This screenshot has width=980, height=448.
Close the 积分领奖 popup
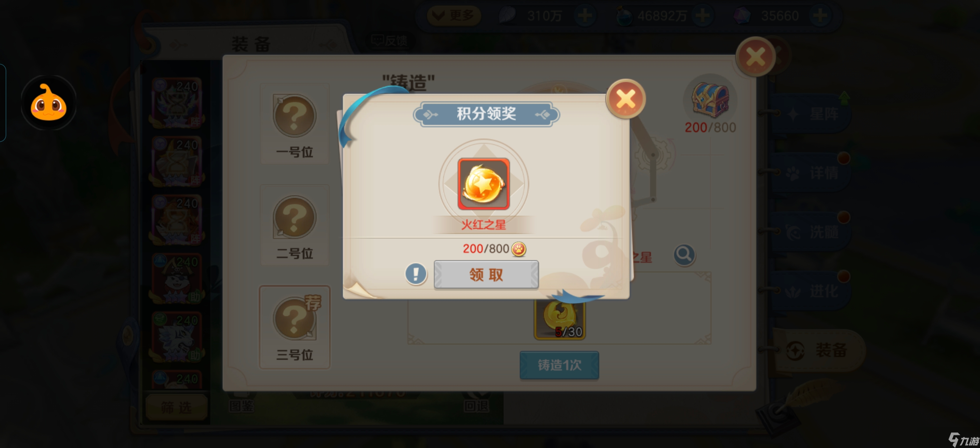pos(625,99)
